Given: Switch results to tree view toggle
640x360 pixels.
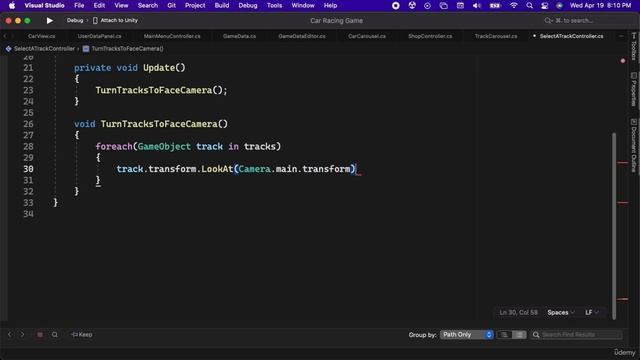Looking at the screenshot, I should click(x=504, y=335).
